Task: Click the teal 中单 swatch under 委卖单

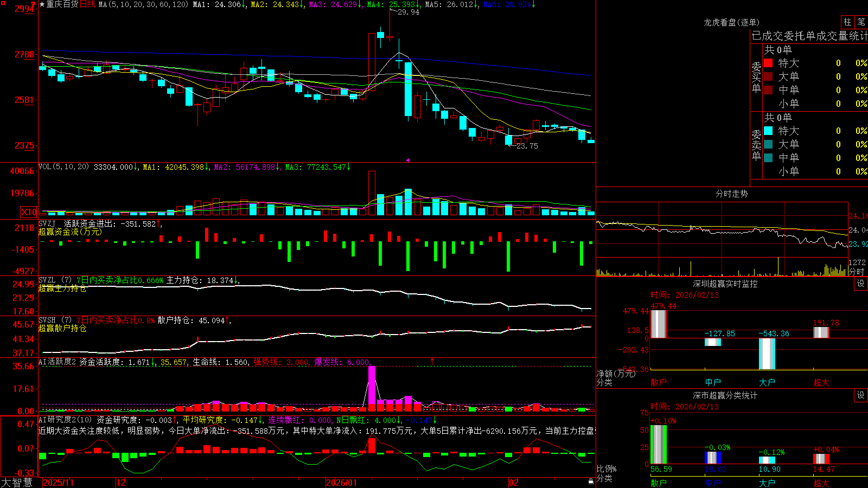Action: coord(768,158)
